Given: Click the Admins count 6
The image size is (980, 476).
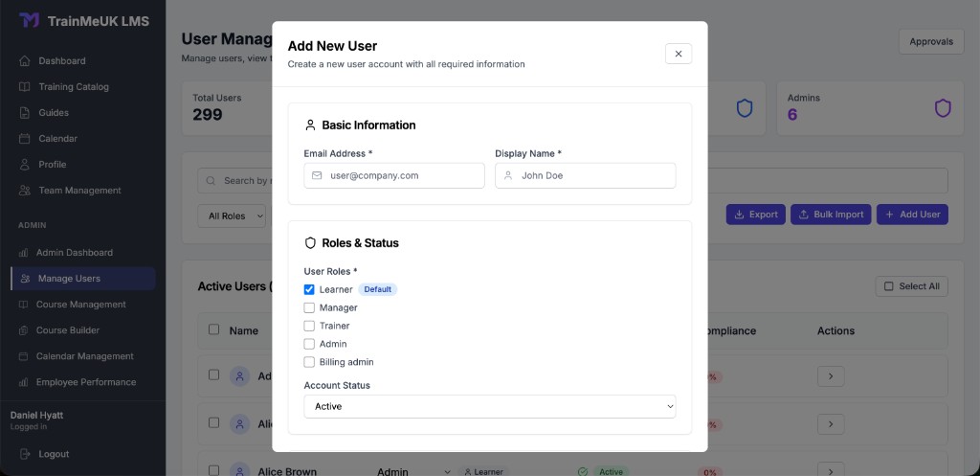Looking at the screenshot, I should point(791,115).
